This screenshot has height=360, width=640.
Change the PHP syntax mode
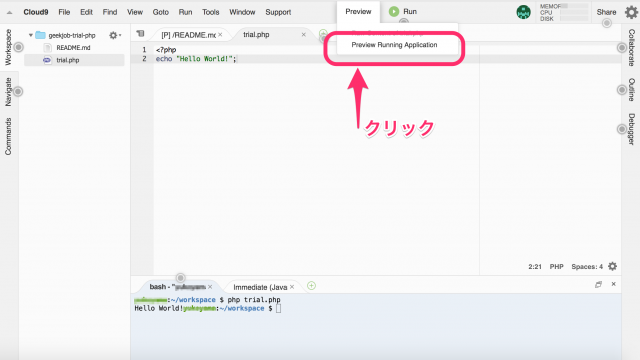coord(556,267)
